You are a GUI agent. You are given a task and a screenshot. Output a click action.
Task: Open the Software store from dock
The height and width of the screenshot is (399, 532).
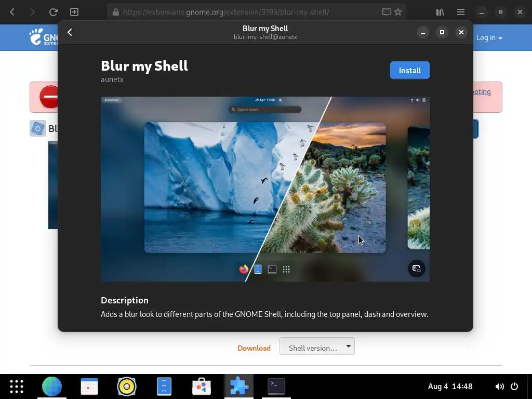click(x=202, y=387)
